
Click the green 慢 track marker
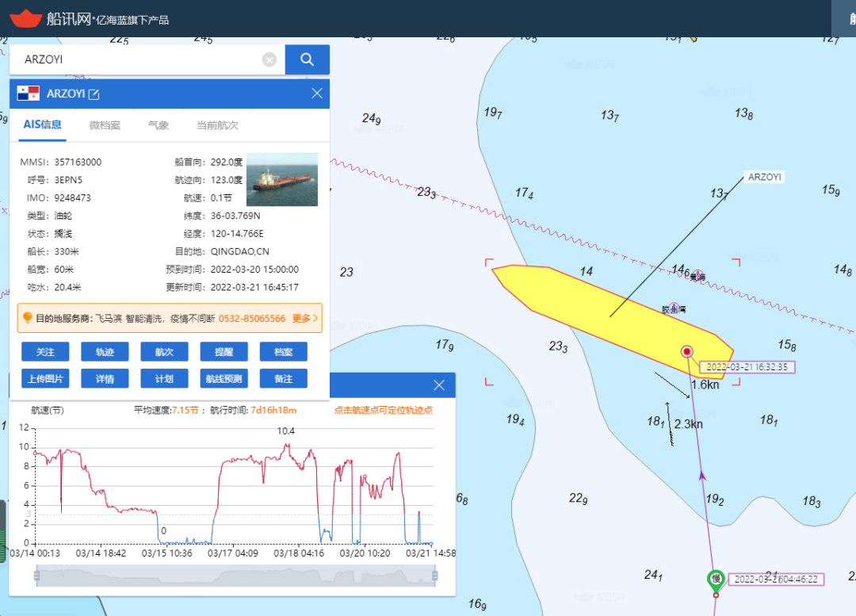(x=716, y=579)
